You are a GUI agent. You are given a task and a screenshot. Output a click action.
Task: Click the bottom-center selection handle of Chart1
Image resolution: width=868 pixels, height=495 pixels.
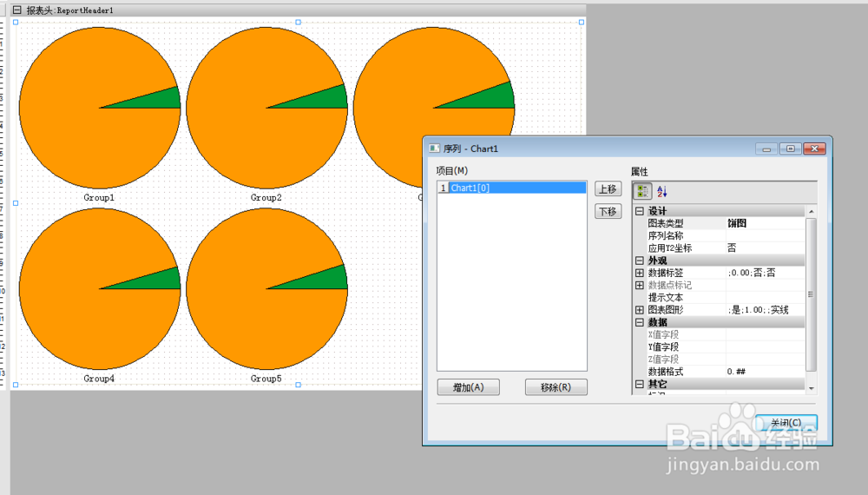tap(299, 384)
